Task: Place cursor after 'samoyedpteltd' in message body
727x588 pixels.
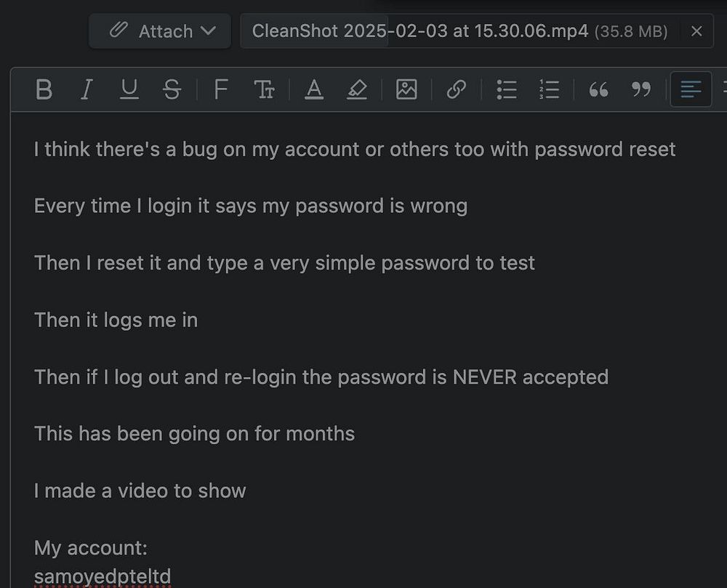Action: click(172, 576)
